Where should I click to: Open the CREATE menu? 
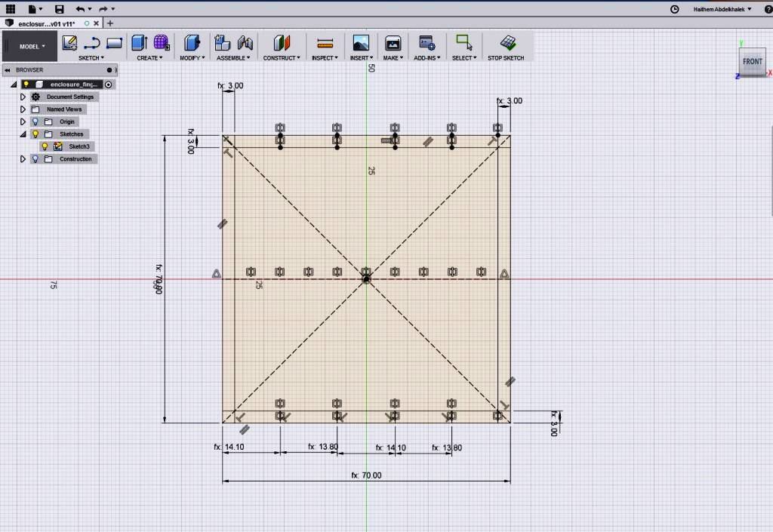149,58
